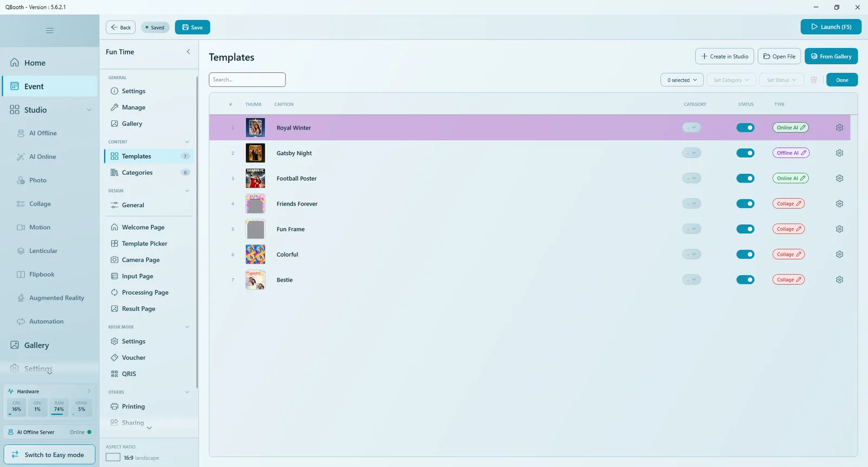This screenshot has width=868, height=467.
Task: Edit the Offline AI type of Gatsby Night
Action: [791, 153]
